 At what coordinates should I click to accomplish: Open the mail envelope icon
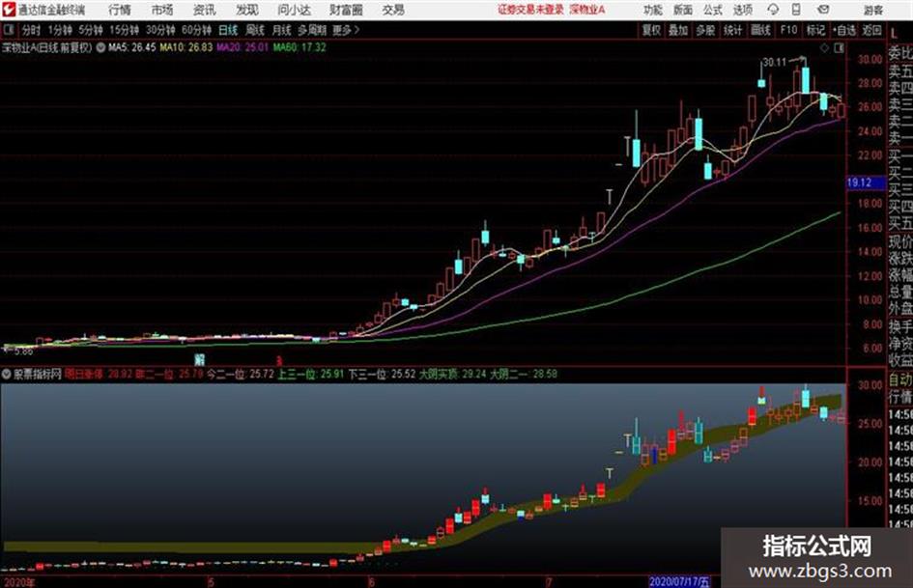(x=823, y=10)
